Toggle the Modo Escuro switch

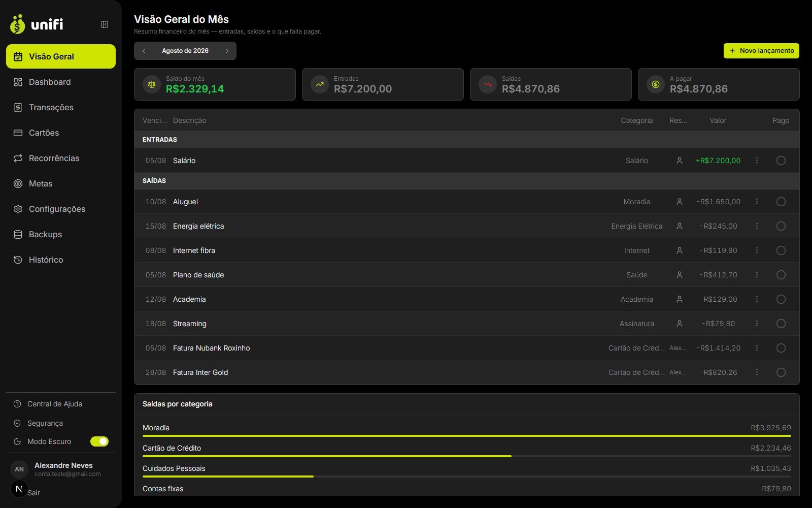[x=99, y=441]
